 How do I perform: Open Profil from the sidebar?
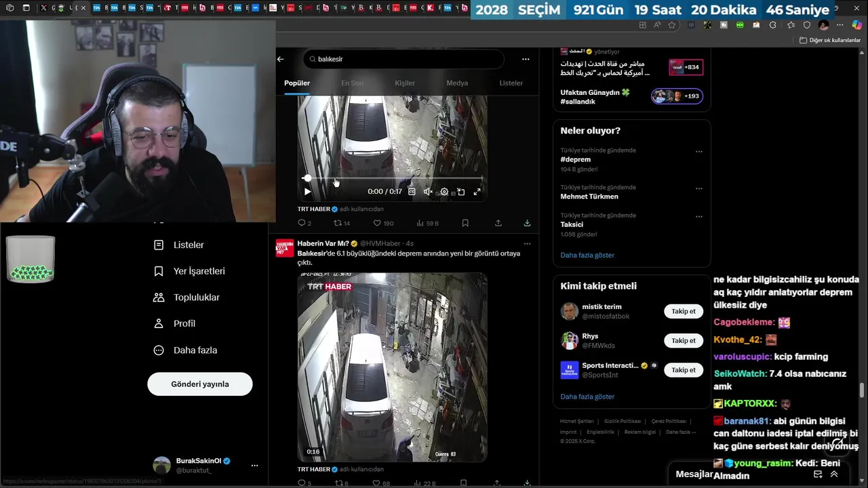pos(174,324)
